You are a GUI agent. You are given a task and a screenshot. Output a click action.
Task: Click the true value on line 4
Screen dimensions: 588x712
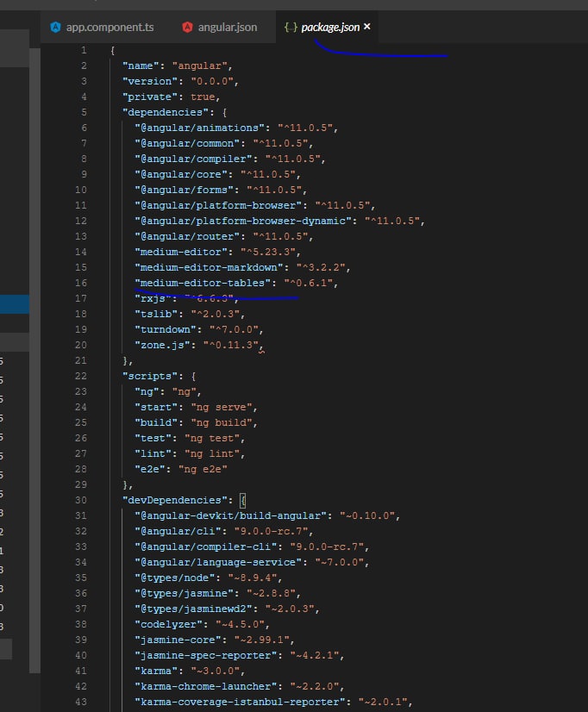[203, 97]
